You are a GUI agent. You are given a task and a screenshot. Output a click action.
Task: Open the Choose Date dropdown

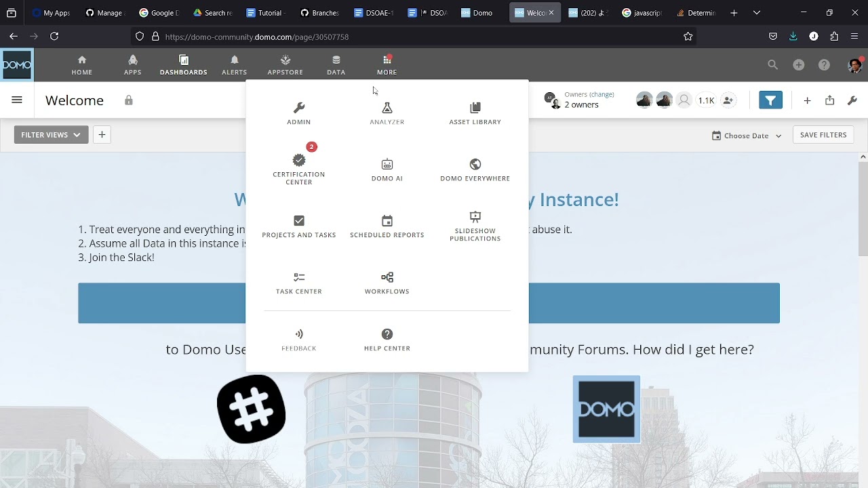point(747,136)
